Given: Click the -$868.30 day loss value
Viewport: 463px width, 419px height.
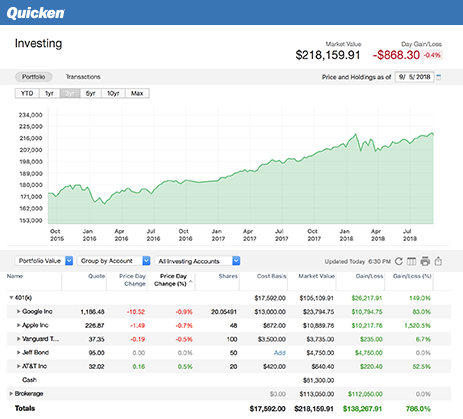Looking at the screenshot, I should (396, 55).
